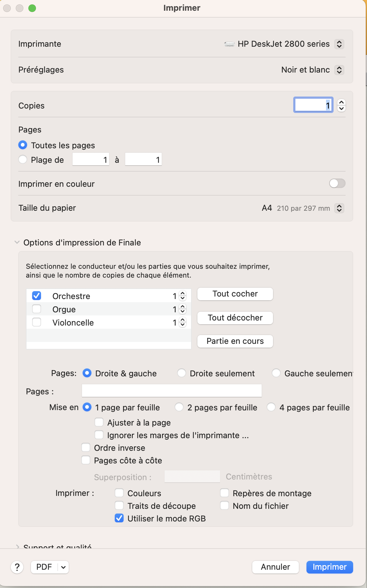Click the Tout cocher button
The image size is (367, 588).
tap(235, 294)
